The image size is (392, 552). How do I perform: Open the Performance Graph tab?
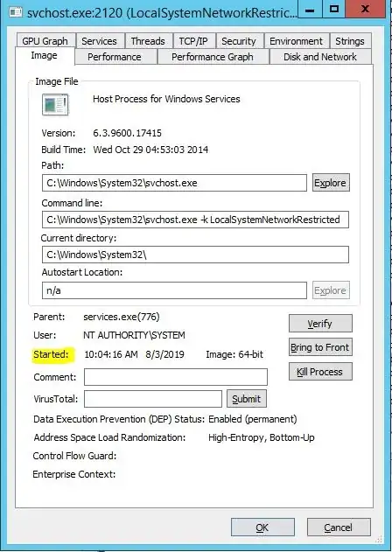pos(213,57)
